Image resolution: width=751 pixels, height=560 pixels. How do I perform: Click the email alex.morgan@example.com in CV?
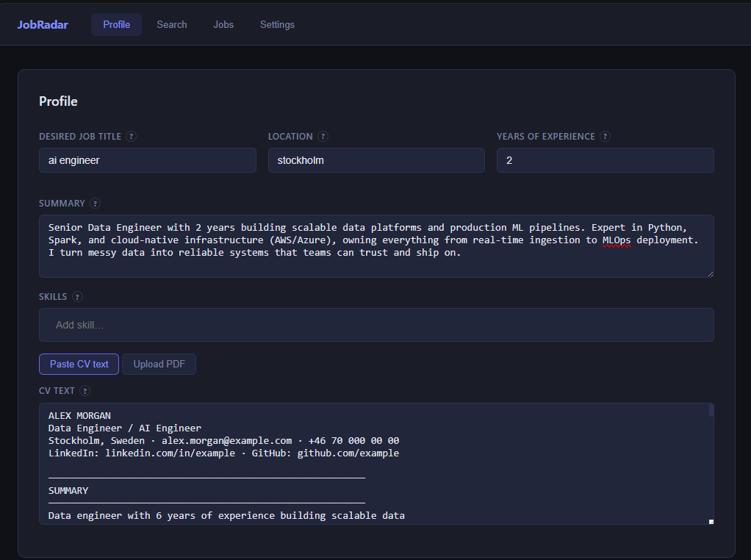pyautogui.click(x=226, y=441)
